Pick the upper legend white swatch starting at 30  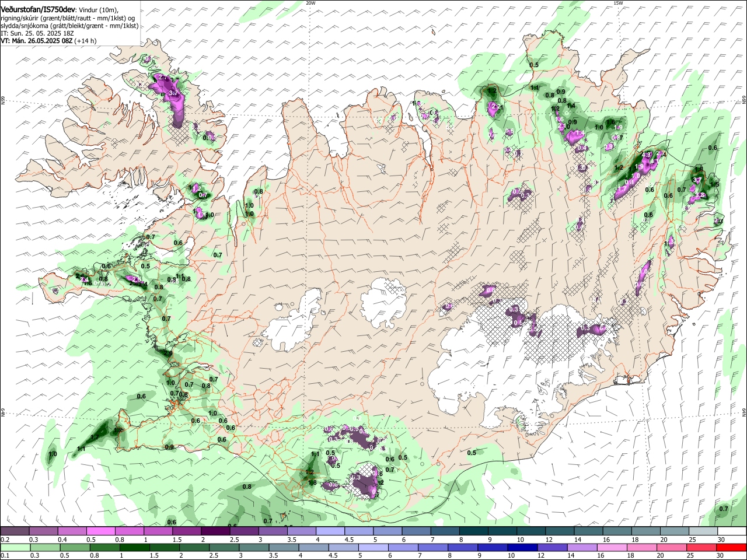click(731, 531)
